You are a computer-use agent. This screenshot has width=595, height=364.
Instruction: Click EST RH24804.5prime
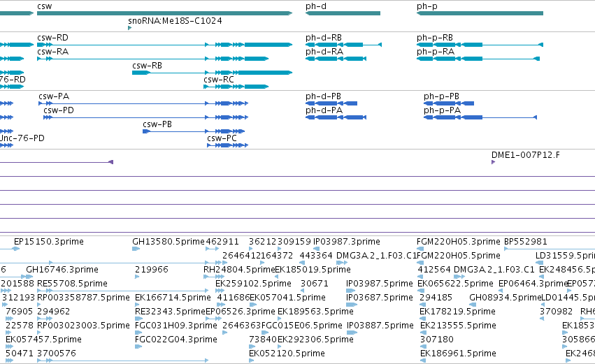tap(239, 270)
